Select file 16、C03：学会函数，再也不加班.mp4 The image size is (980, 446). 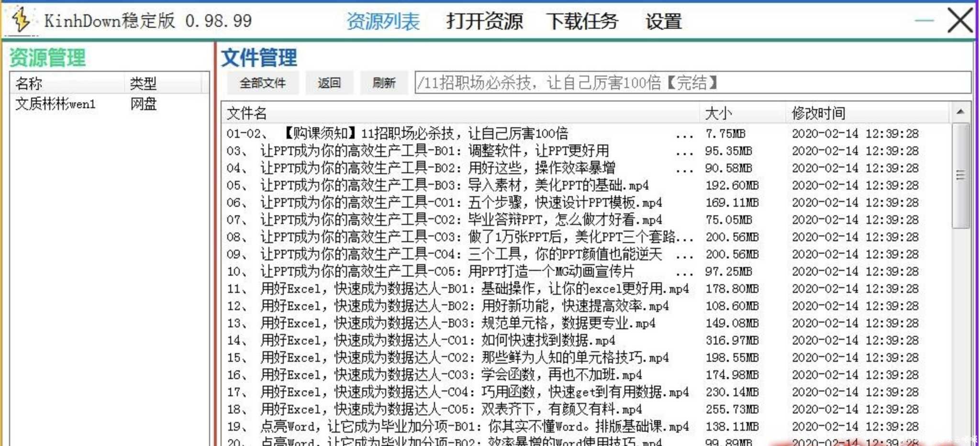tap(586, 375)
